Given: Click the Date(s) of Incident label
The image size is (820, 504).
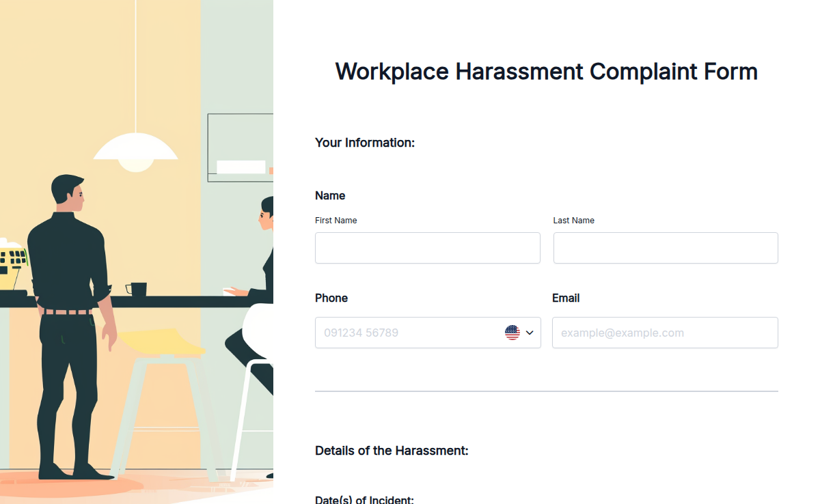Looking at the screenshot, I should point(364,499).
